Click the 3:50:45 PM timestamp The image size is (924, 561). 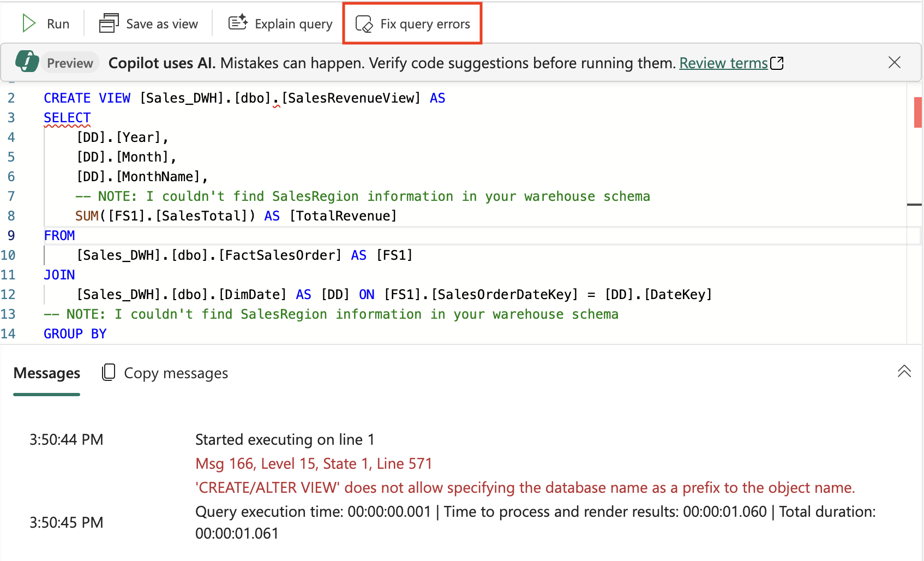(x=67, y=523)
